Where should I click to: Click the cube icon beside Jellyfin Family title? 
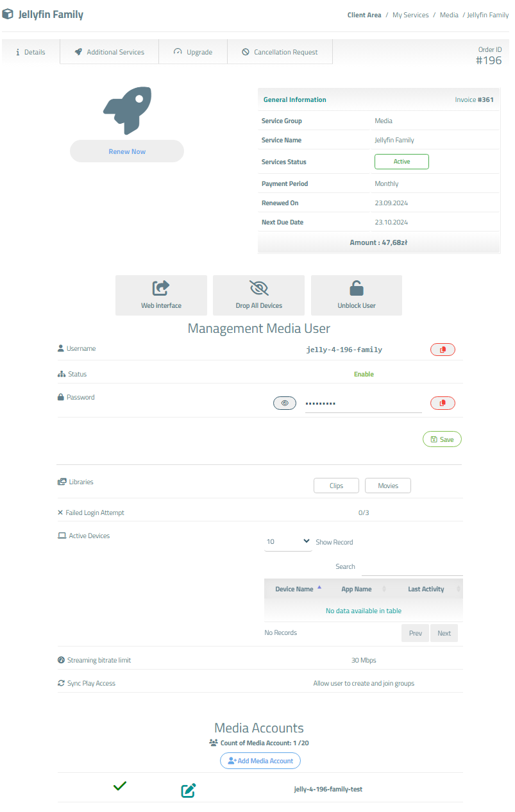(8, 13)
